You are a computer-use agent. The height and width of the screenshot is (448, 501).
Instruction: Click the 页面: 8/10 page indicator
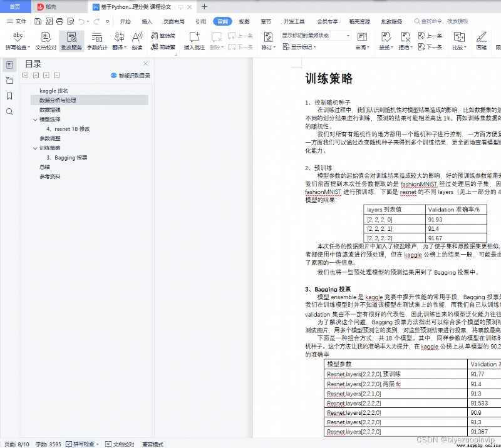17,444
